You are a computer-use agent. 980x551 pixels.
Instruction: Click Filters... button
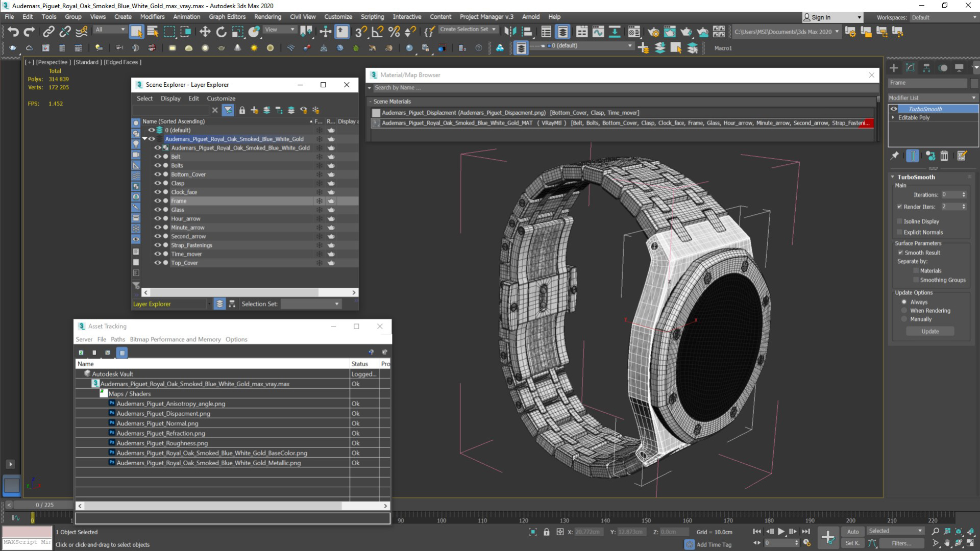pyautogui.click(x=901, y=543)
